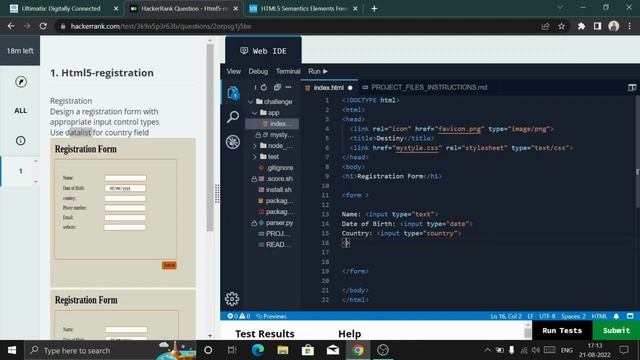Click the errors and warnings status indicator
This screenshot has height=360, width=640.
[239, 316]
